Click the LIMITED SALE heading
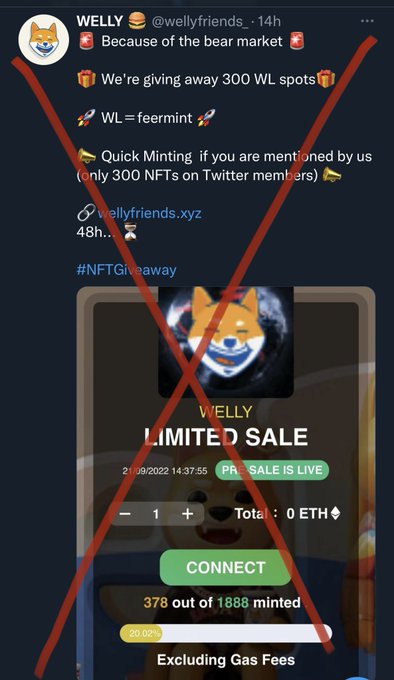Viewport: 394px width, 680px height. point(226,437)
